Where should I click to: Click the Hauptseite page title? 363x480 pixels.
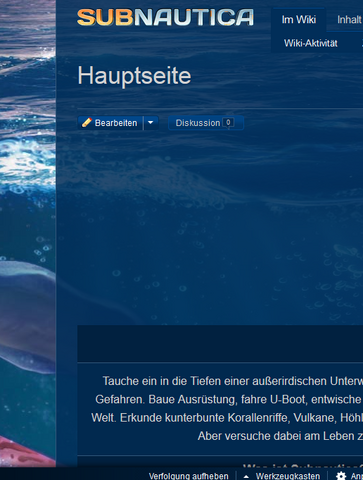(134, 76)
